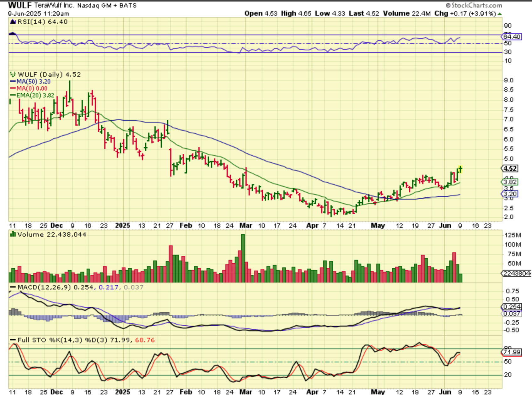532x395 pixels.
Task: Click the 71.99 stochastic tag on right axis
Action: [512, 352]
